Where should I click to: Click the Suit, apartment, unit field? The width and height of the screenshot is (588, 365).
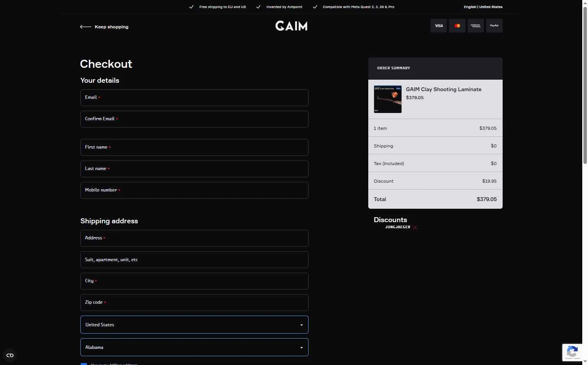[194, 260]
